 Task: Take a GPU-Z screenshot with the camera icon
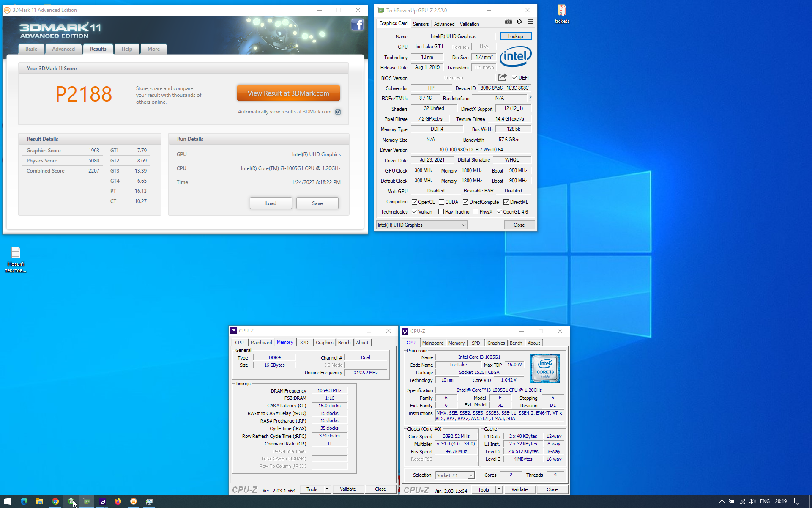coord(508,22)
